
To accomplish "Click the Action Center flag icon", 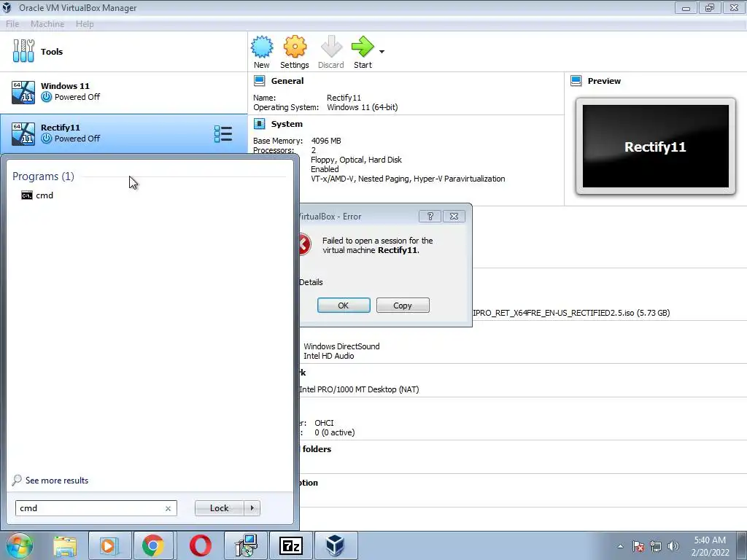I will click(638, 546).
